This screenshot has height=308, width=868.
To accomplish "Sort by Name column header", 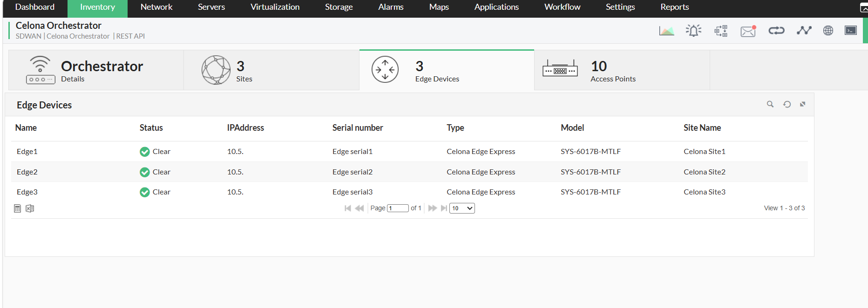I will coord(26,127).
